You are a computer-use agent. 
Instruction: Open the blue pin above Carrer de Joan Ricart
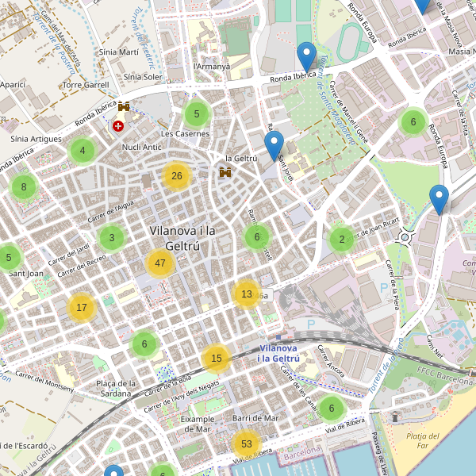point(439,200)
